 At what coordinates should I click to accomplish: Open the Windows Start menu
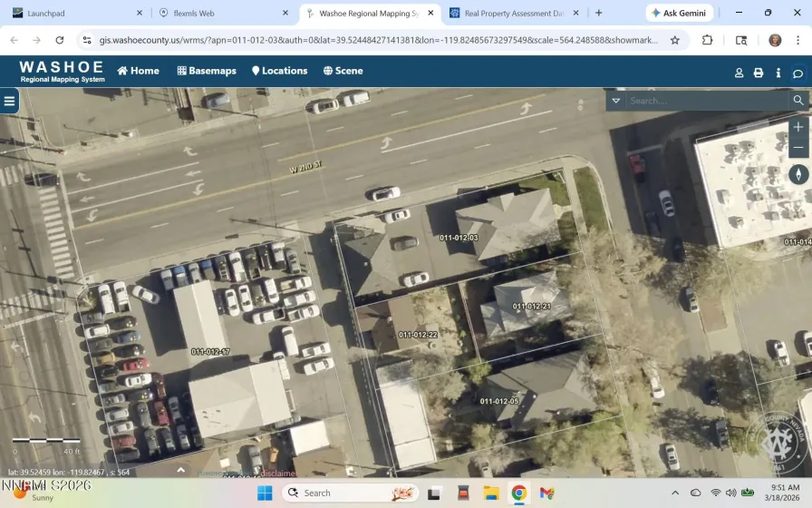[x=265, y=493]
